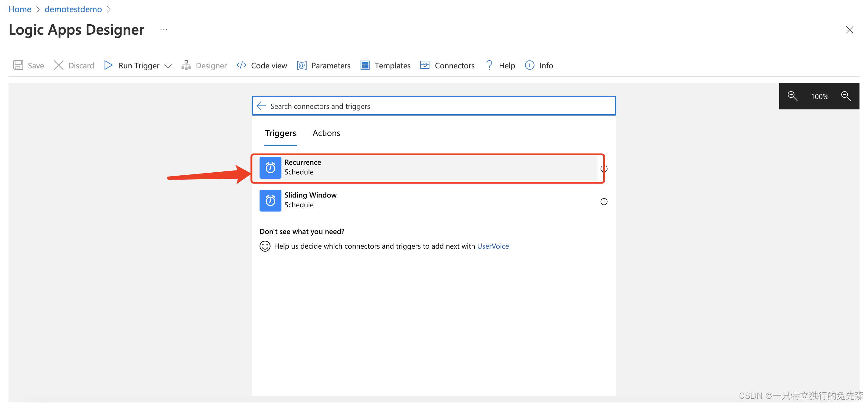Expand the Run Trigger dropdown arrow
Screen dimensions: 868x403
[168, 66]
